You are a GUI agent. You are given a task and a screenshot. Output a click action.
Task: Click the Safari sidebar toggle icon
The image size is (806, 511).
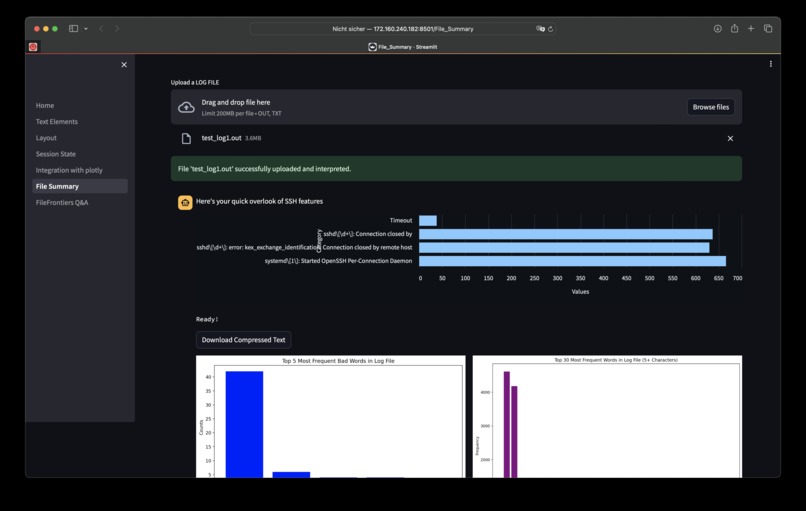tap(74, 29)
